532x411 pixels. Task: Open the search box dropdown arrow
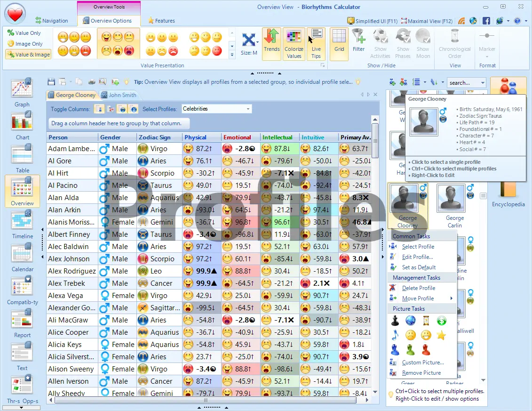(x=483, y=83)
